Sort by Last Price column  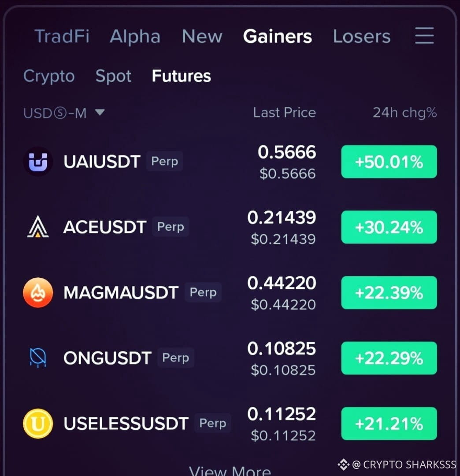pyautogui.click(x=284, y=113)
